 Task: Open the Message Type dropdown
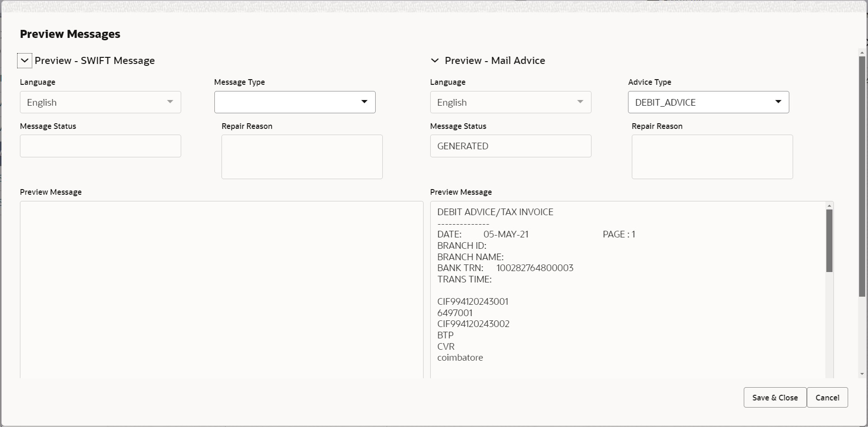(295, 102)
